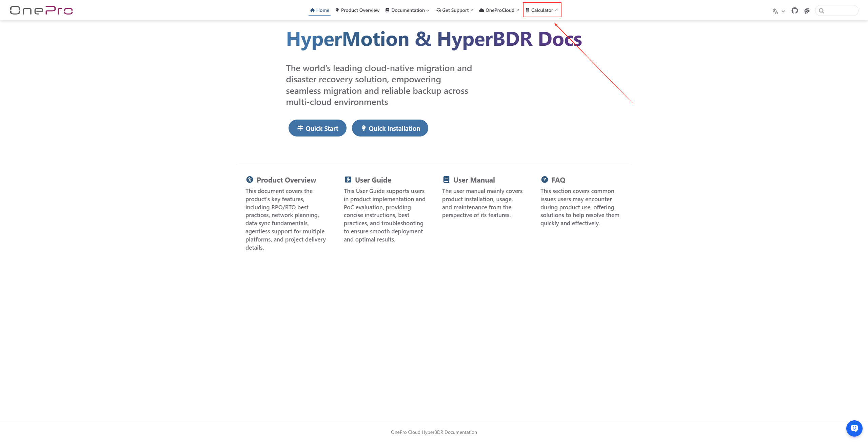The width and height of the screenshot is (868, 442).
Task: Click the search box in the navbar
Action: click(837, 10)
